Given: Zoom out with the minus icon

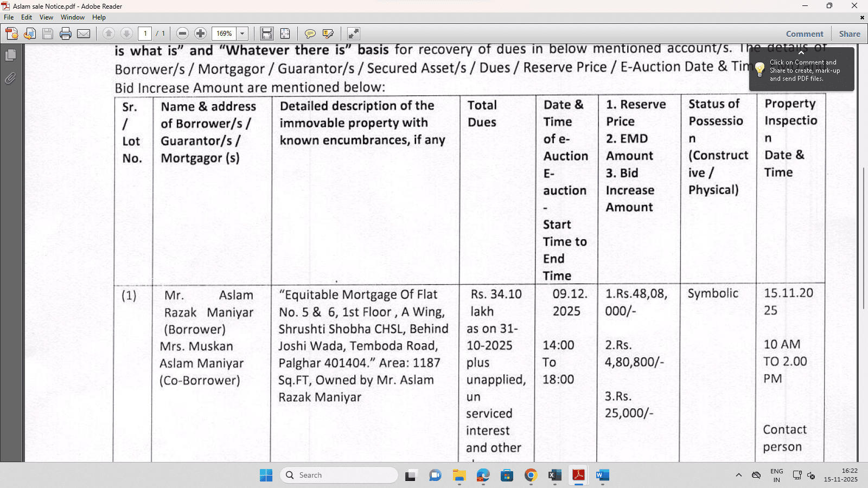Looking at the screenshot, I should [182, 34].
